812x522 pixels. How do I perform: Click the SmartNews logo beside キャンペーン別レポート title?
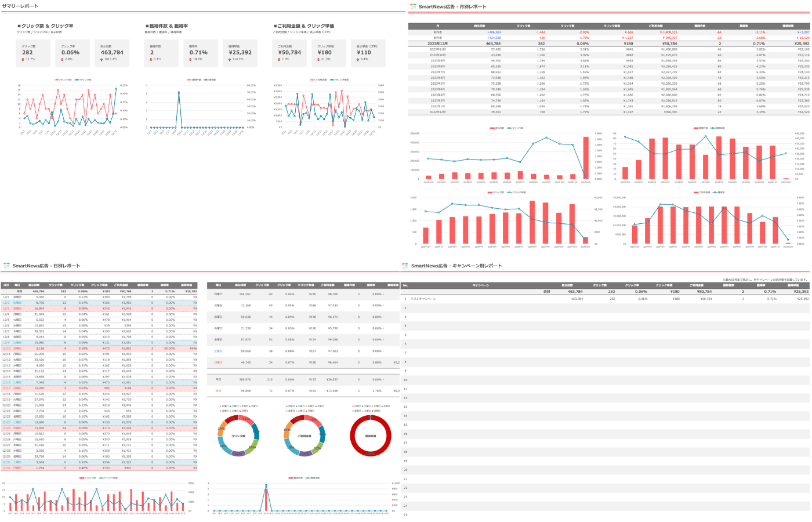pyautogui.click(x=405, y=266)
